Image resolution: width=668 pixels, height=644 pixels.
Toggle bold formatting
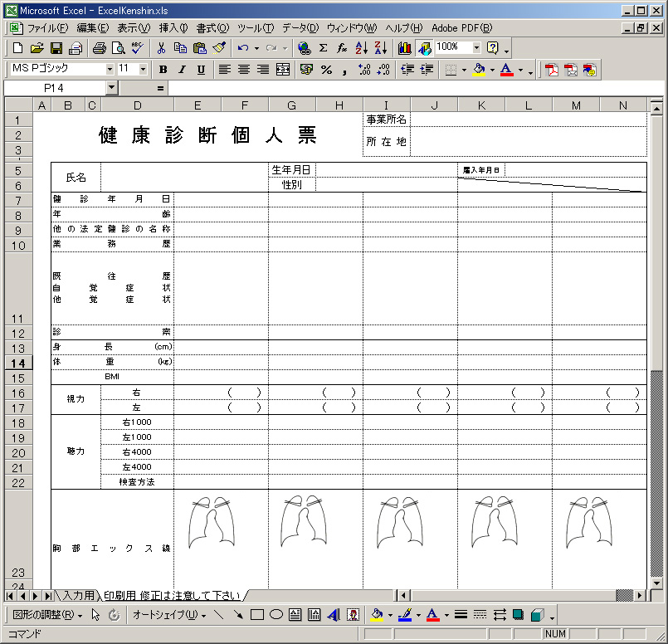click(163, 70)
